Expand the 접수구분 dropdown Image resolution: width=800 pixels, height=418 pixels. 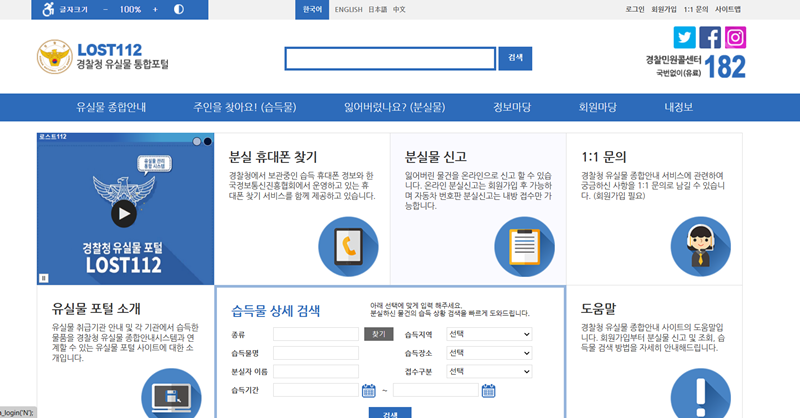pos(489,372)
